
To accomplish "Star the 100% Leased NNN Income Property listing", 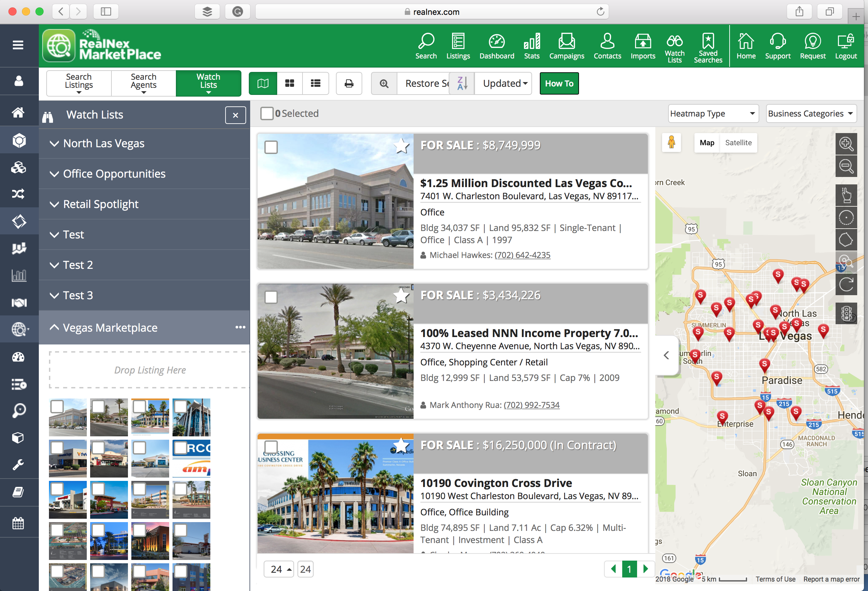I will pos(401,295).
